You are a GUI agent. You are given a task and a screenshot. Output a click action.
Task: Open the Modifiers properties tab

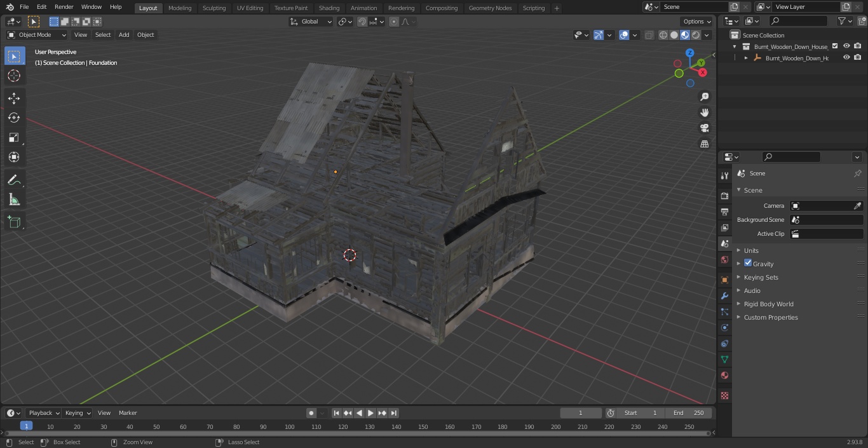724,295
